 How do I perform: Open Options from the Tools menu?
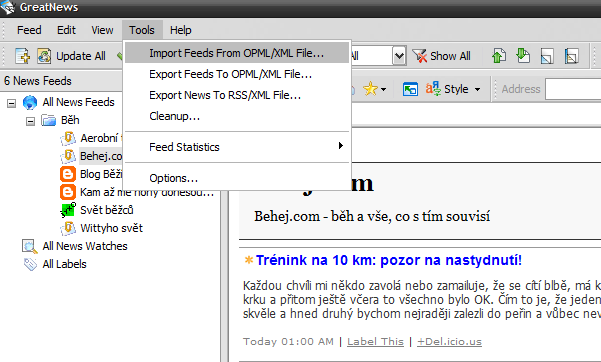237,178
